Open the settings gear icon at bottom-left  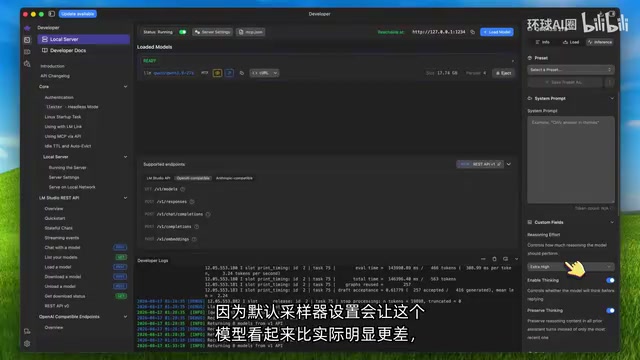[x=27, y=344]
